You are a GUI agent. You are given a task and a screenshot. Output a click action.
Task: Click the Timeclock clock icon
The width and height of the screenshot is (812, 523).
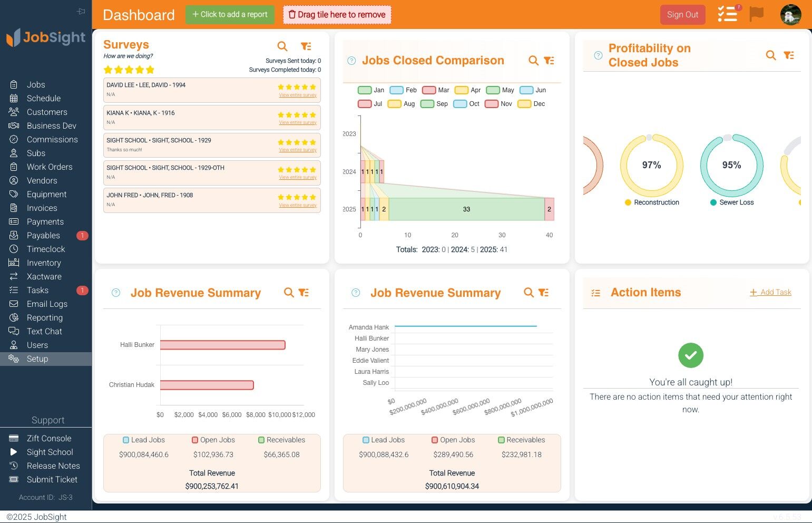tap(14, 249)
